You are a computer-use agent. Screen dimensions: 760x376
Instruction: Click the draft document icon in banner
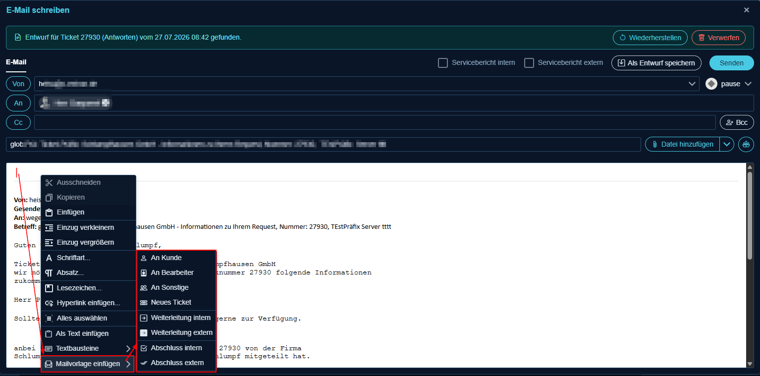(18, 37)
